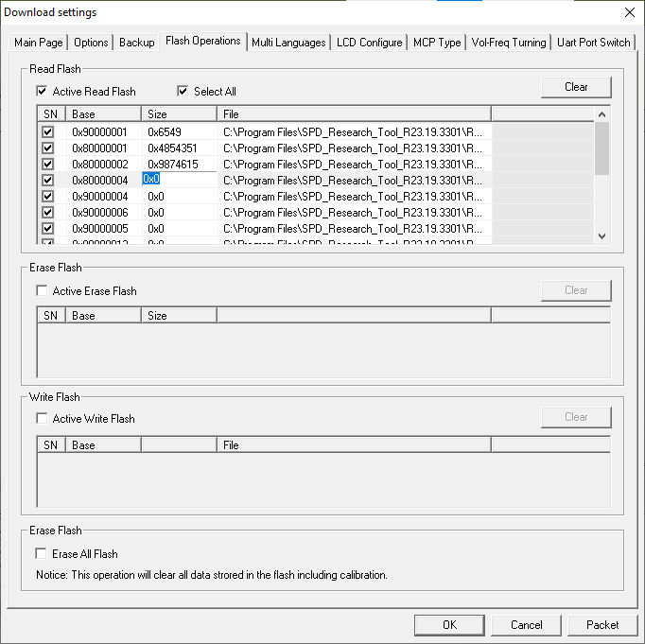Click the File column header in Read Flash
This screenshot has height=644, width=645.
coord(354,114)
